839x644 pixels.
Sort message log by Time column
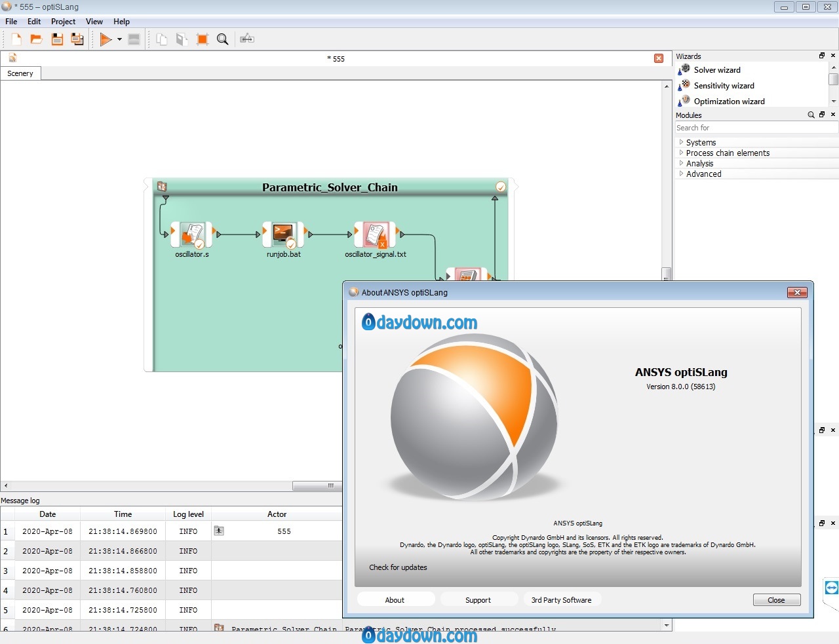point(123,514)
